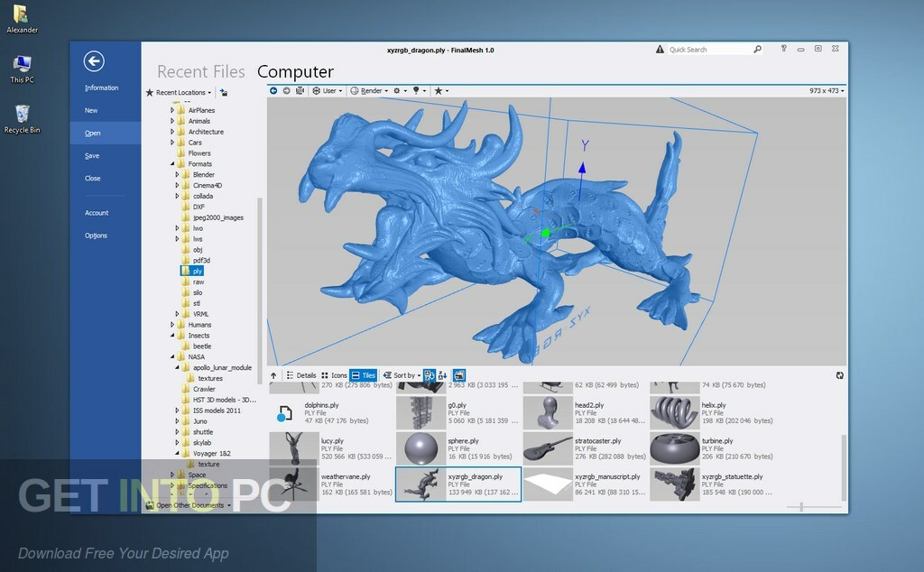
Task: Open the Recent Locations dropdown
Action: (179, 93)
